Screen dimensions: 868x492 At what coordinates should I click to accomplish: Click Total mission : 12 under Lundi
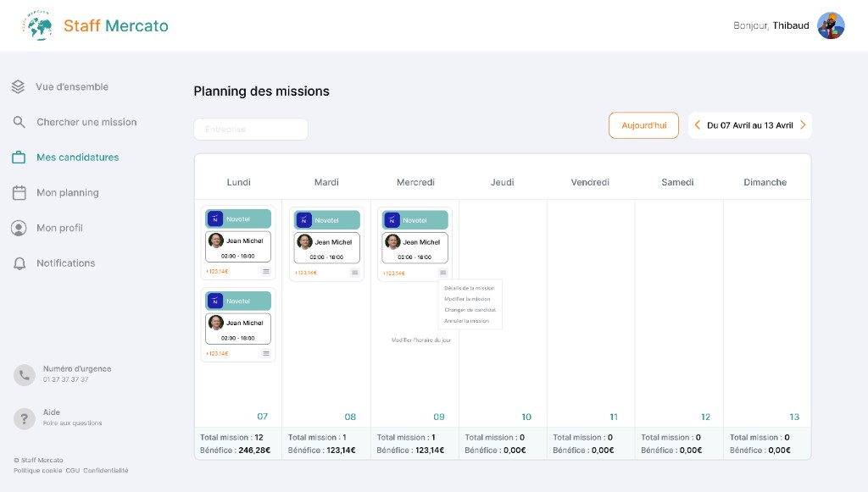(231, 437)
